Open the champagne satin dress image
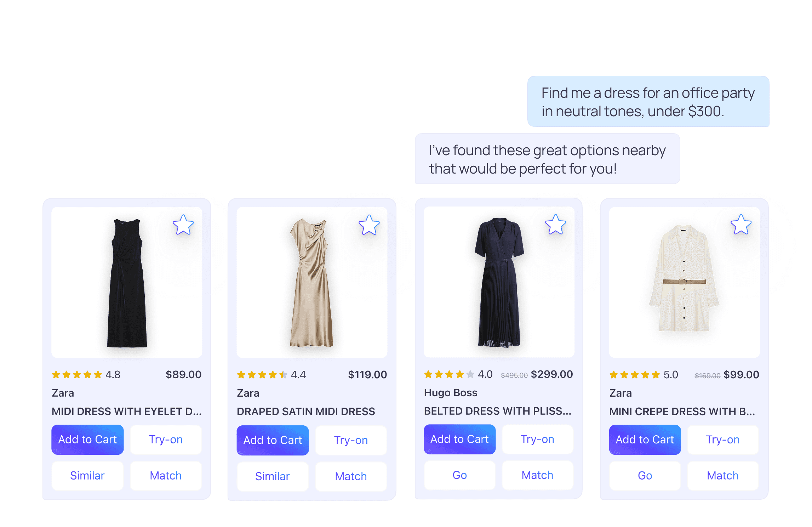Screen dimensions: 812x527 (x=312, y=282)
